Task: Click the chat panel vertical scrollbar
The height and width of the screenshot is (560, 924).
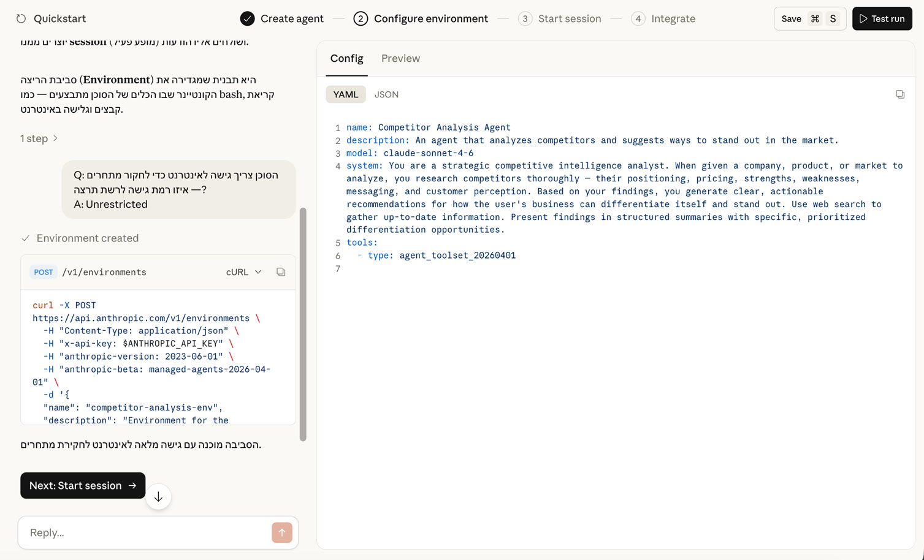Action: [x=302, y=325]
